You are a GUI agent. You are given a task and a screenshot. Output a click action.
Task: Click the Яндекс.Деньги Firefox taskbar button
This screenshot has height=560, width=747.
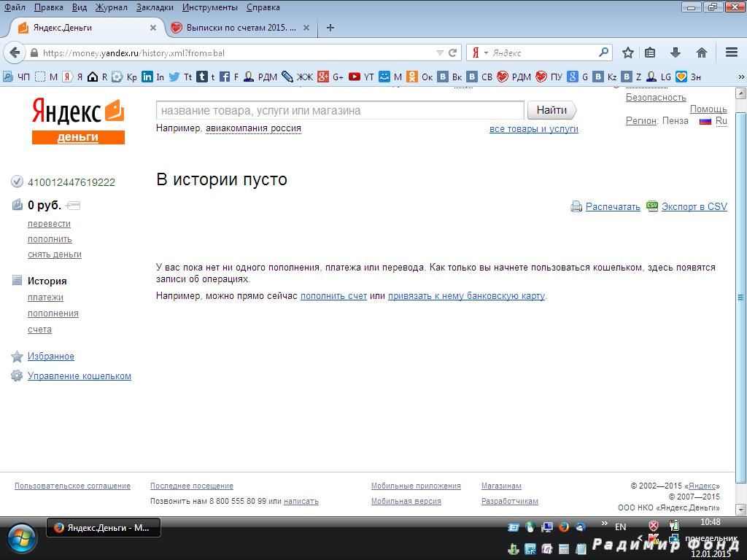coord(104,528)
